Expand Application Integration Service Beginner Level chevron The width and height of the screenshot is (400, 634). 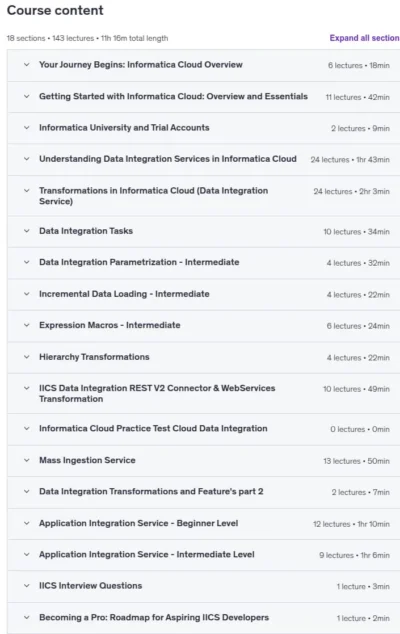pos(27,523)
